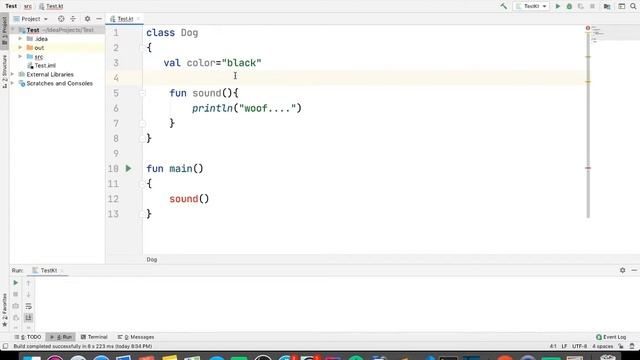Toggle the Run tool window tab
This screenshot has width=640, height=360.
pyautogui.click(x=61, y=337)
